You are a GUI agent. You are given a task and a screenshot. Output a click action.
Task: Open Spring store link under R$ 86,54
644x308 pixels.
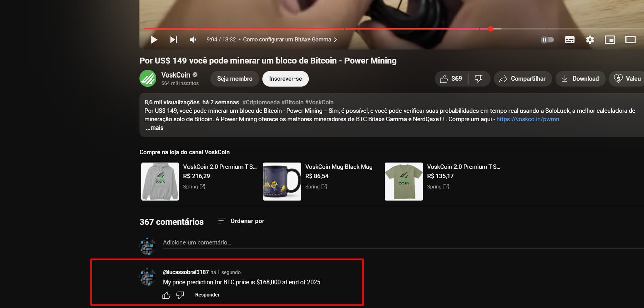[x=316, y=187]
